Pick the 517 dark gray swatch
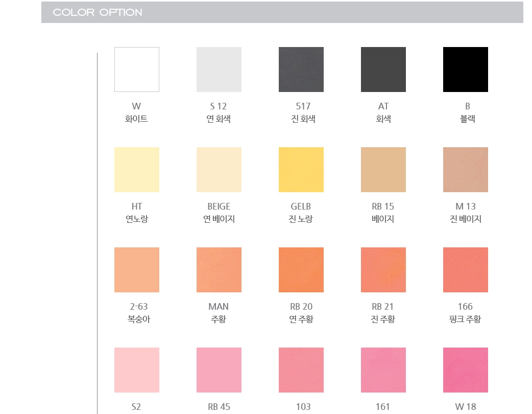The width and height of the screenshot is (532, 414). 301,70
